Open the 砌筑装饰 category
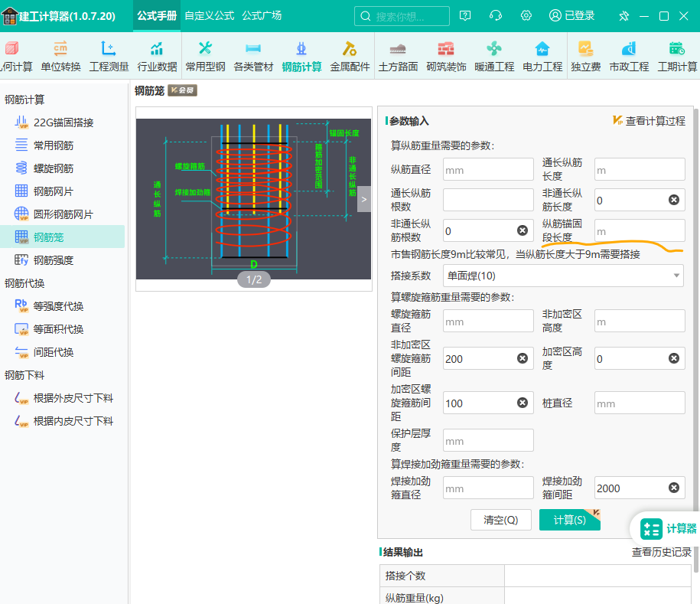The width and height of the screenshot is (700, 604). pyautogui.click(x=447, y=57)
